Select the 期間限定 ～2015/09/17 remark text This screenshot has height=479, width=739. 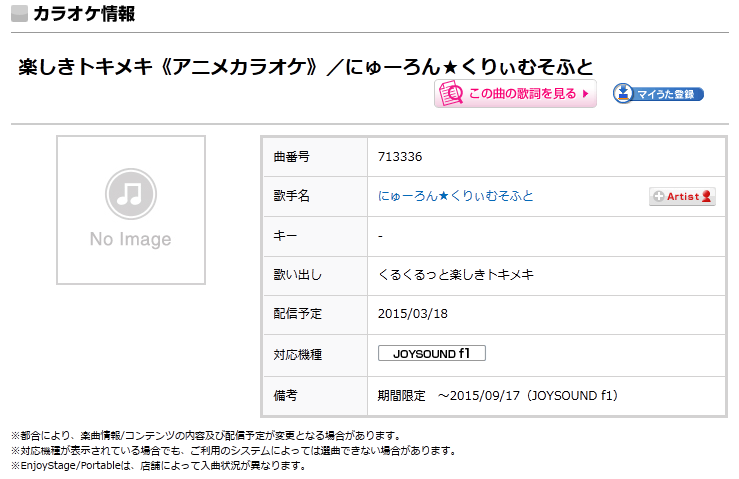tap(497, 396)
